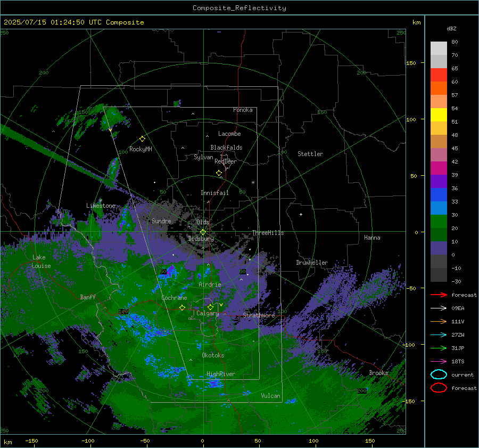
Task: Select the light blue 30-33 dBZ color swatch
Action: click(x=439, y=208)
